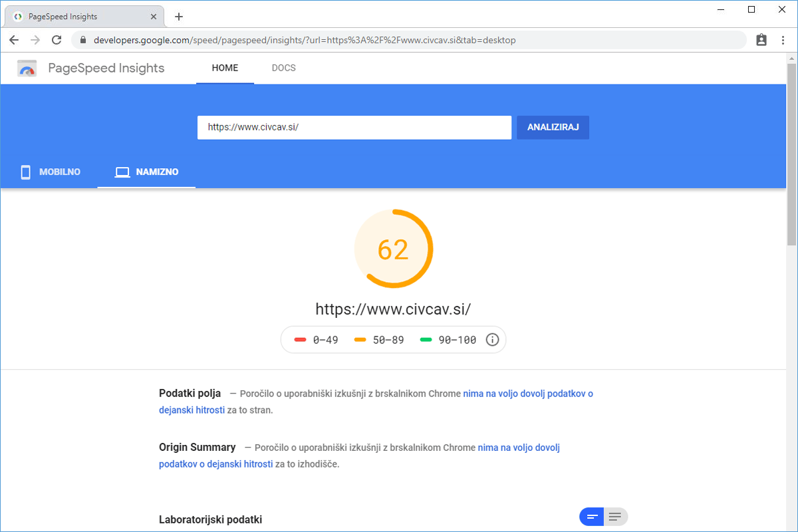Select the NAMIZNO tab

pos(146,172)
